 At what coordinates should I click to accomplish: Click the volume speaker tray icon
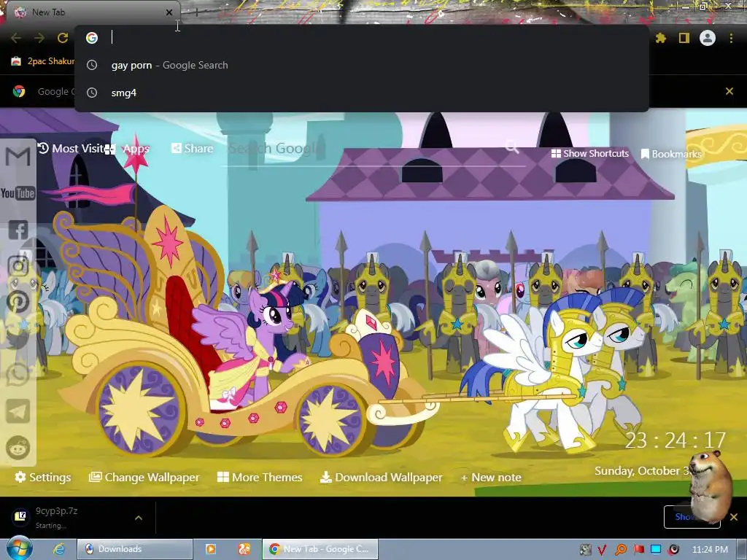(673, 550)
